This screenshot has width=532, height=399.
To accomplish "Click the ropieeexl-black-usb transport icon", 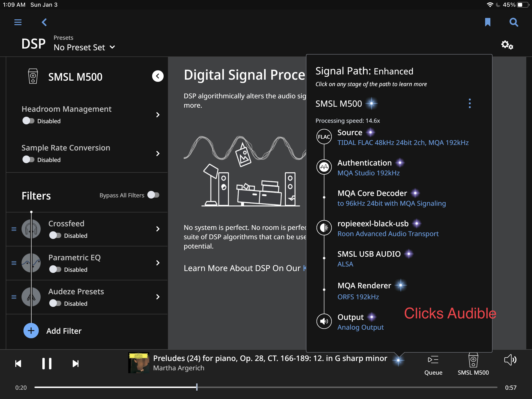I will (x=324, y=227).
